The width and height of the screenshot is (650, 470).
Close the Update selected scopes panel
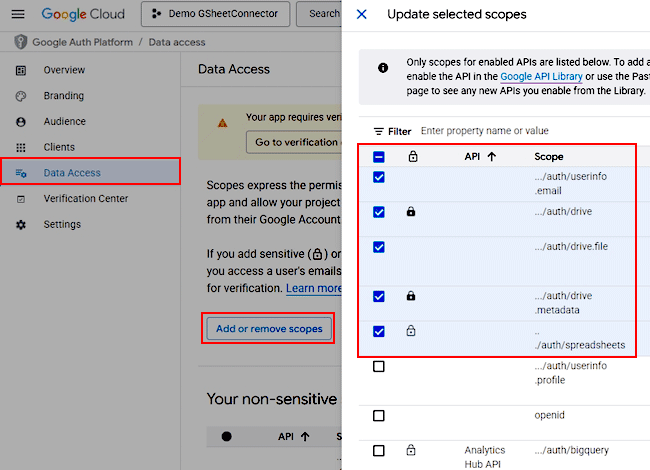362,15
